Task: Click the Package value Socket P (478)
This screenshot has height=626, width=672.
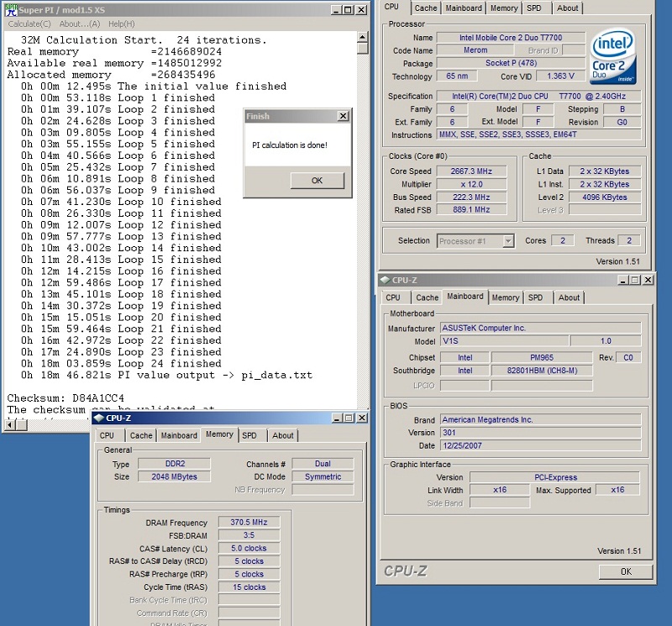Action: point(511,63)
